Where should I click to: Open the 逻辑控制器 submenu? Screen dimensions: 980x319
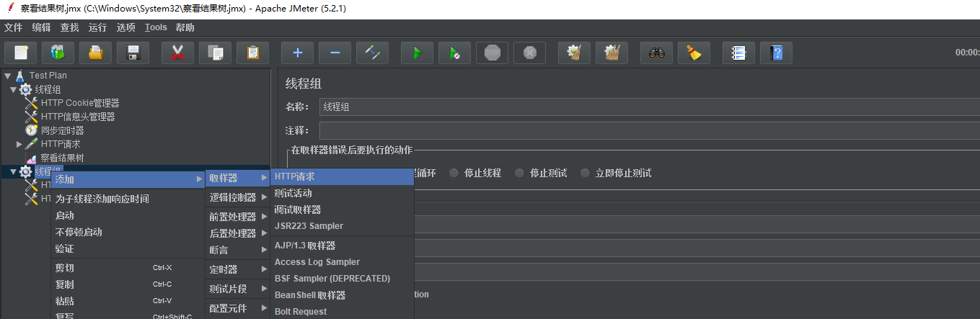tap(237, 197)
